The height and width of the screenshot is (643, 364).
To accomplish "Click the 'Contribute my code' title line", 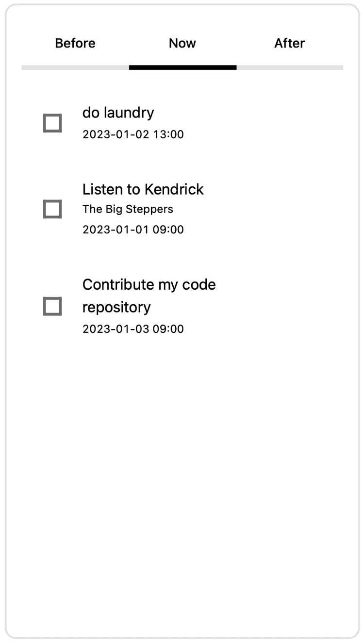I will coord(149,284).
